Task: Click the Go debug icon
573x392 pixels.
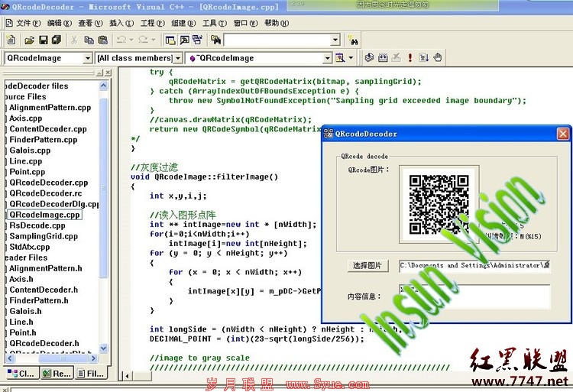Action: click(424, 57)
